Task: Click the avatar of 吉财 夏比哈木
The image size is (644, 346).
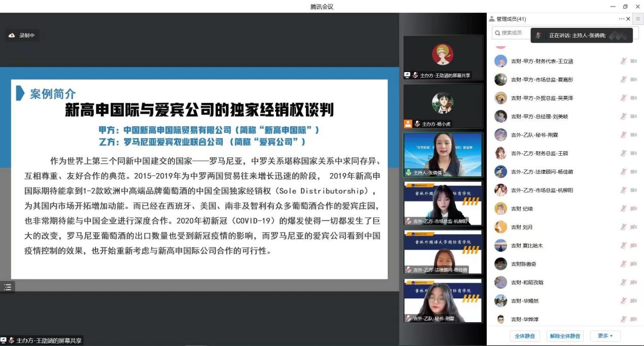Action: (501, 246)
